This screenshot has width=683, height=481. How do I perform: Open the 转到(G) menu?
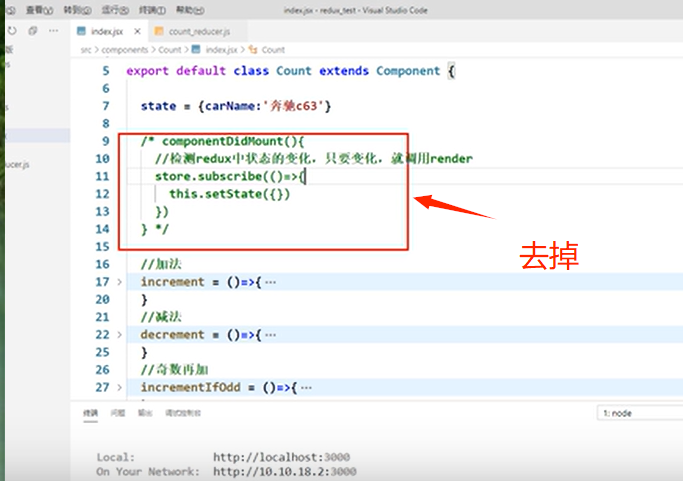click(x=77, y=10)
